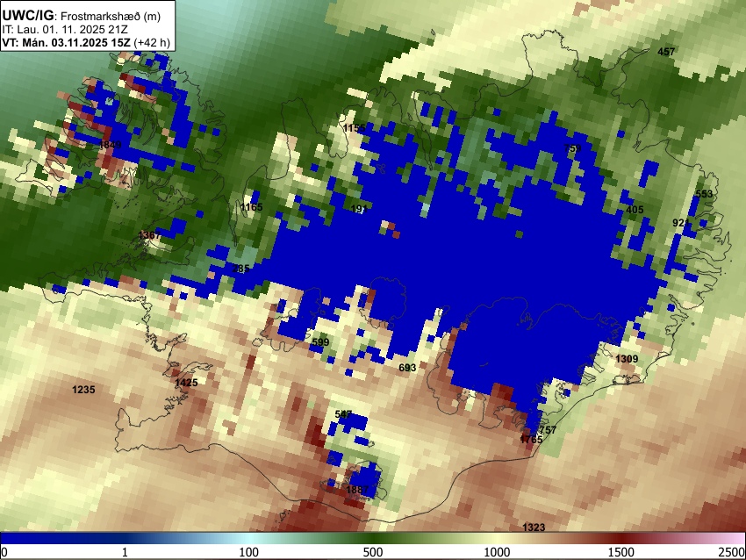
Task: Click the 0 tick on color scale
Action: 4,552
